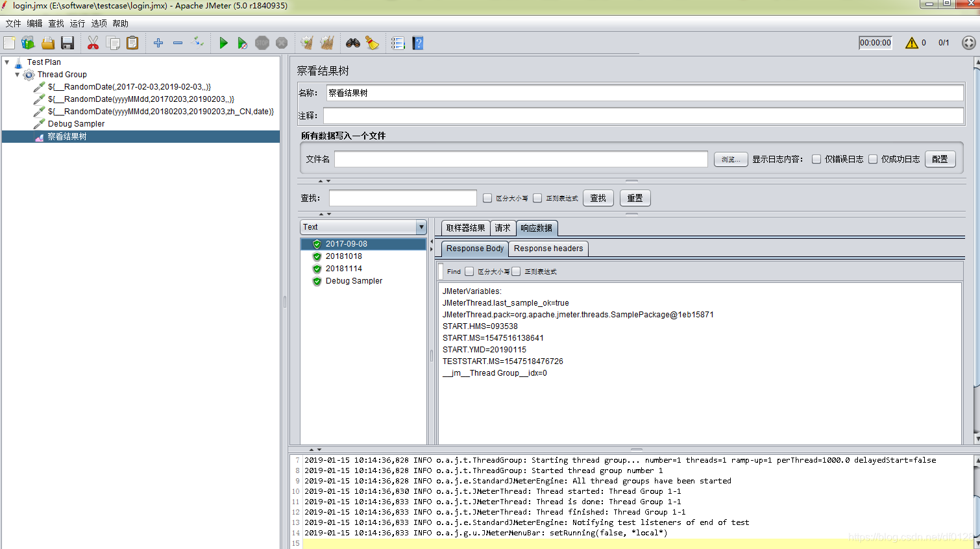Viewport: 980px width, 549px height.
Task: Clear current results with broom-gear icon
Action: pos(307,43)
